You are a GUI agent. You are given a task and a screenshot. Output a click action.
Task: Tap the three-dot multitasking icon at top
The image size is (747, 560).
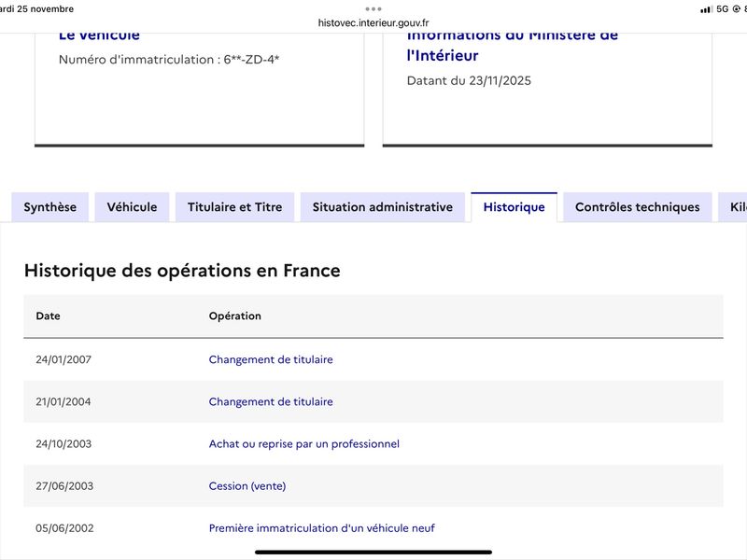tap(373, 9)
